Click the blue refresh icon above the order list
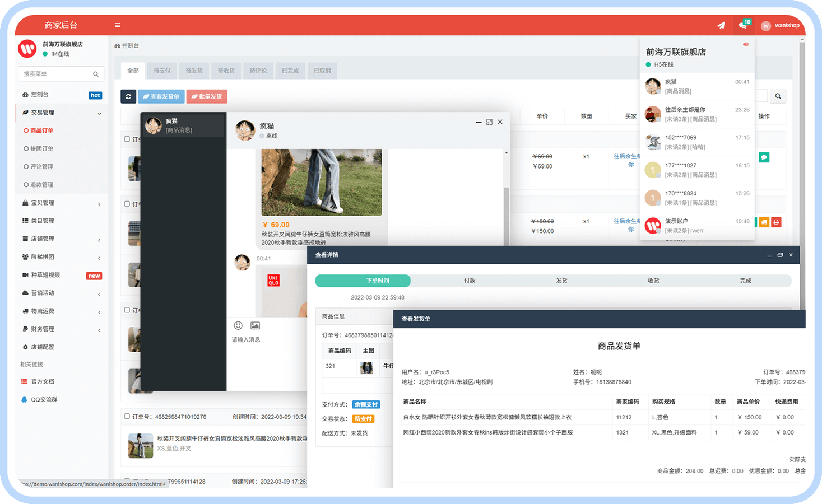Image resolution: width=822 pixels, height=504 pixels. coord(128,96)
